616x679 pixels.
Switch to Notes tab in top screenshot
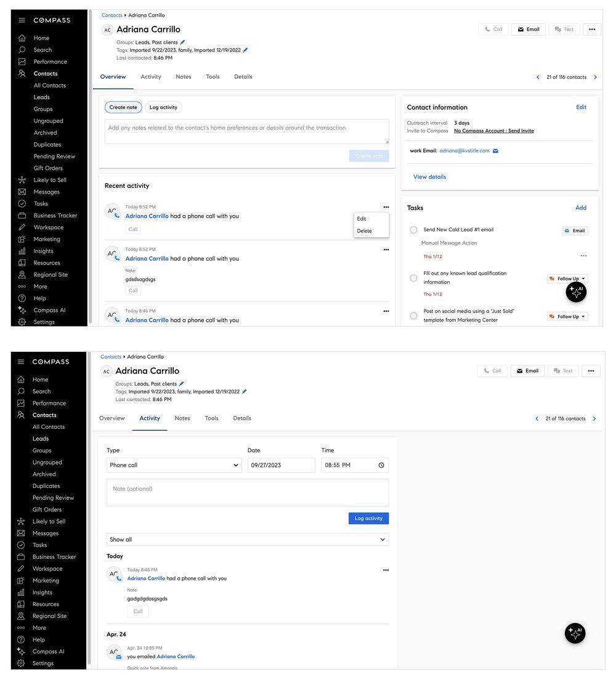(184, 76)
